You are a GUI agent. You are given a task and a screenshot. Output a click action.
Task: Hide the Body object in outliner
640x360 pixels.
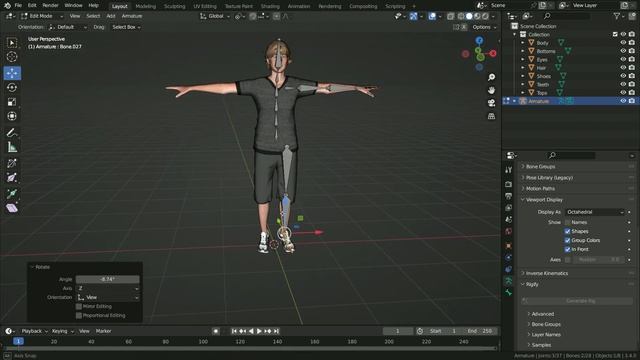(623, 42)
